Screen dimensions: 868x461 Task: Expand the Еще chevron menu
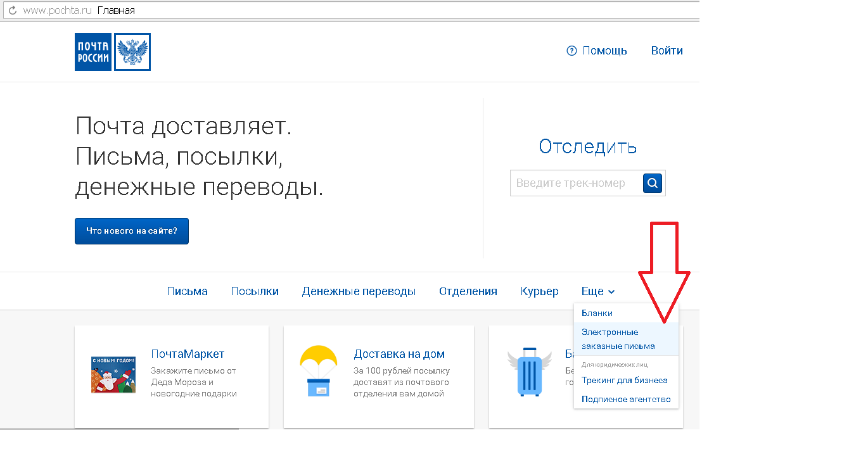pyautogui.click(x=598, y=291)
